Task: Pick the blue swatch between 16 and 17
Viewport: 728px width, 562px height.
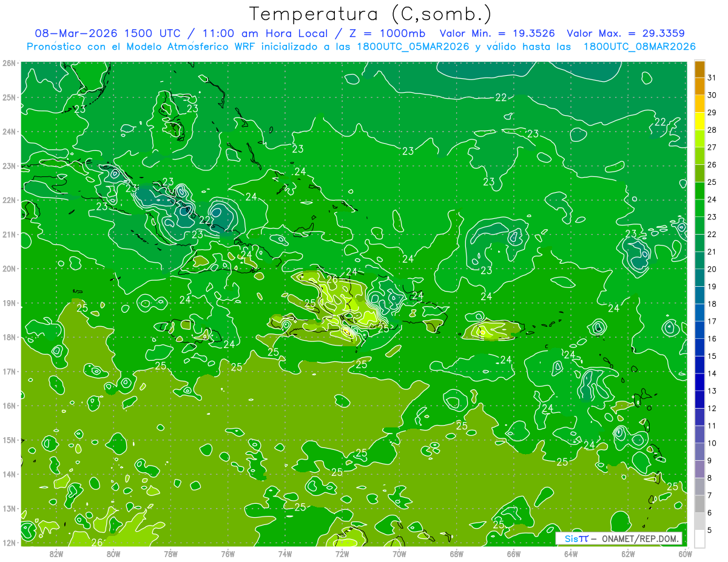Action: 700,330
